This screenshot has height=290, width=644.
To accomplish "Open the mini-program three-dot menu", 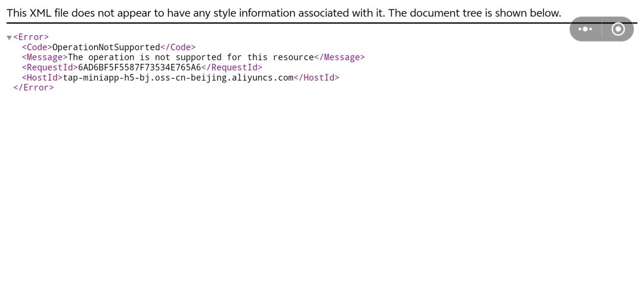I will [586, 29].
